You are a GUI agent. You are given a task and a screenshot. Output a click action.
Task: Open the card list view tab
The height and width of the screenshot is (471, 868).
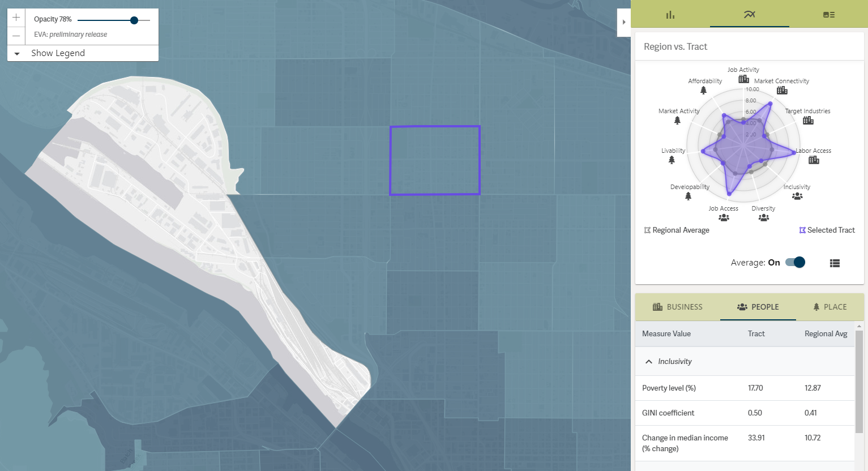click(x=828, y=15)
